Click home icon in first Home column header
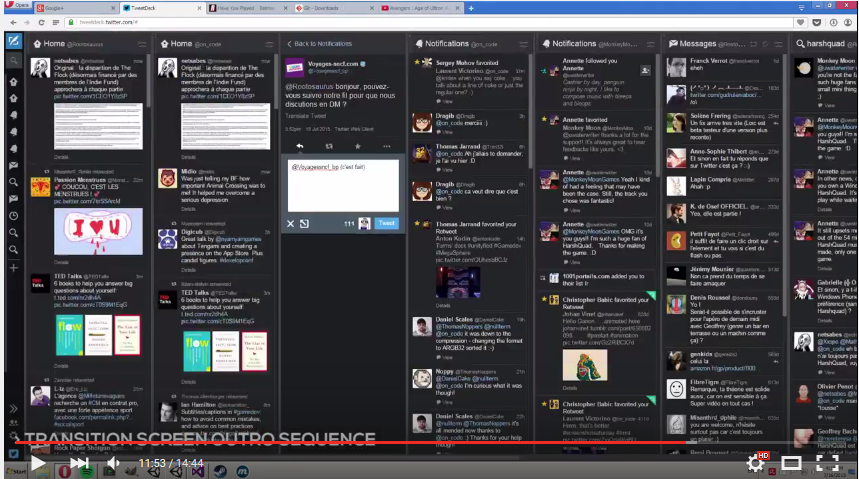Image resolution: width=859 pixels, height=479 pixels. point(37,44)
